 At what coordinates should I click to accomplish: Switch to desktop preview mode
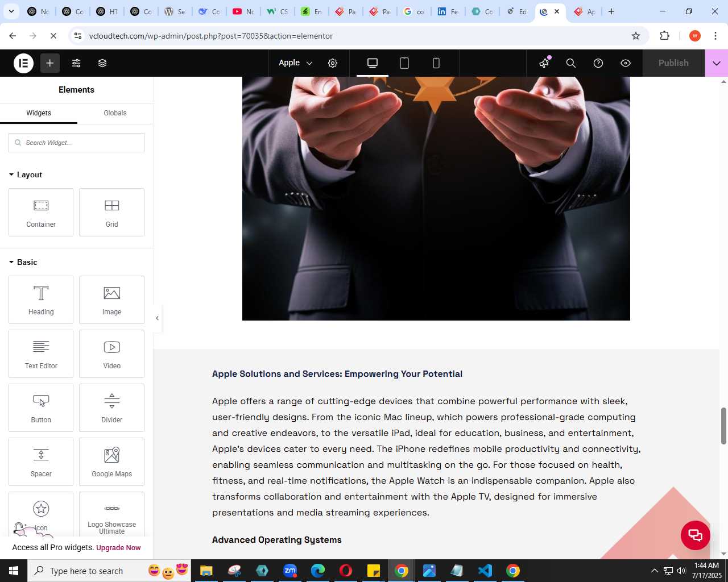(x=373, y=63)
